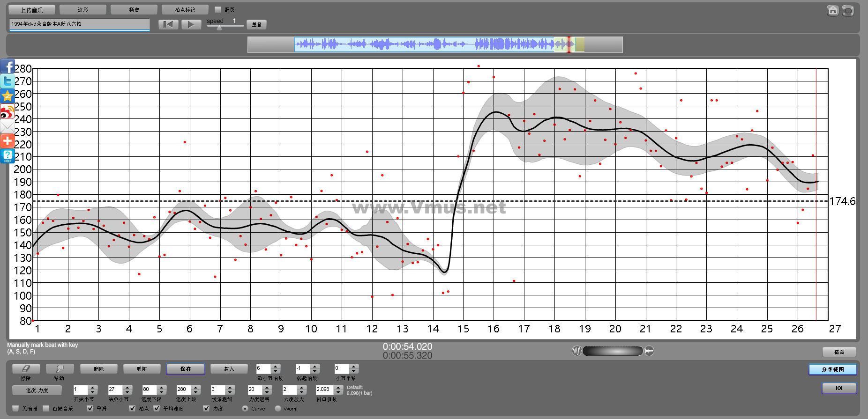Viewport: 868px width, 419px height.
Task: Click the rewind-to-start button
Action: [x=168, y=24]
